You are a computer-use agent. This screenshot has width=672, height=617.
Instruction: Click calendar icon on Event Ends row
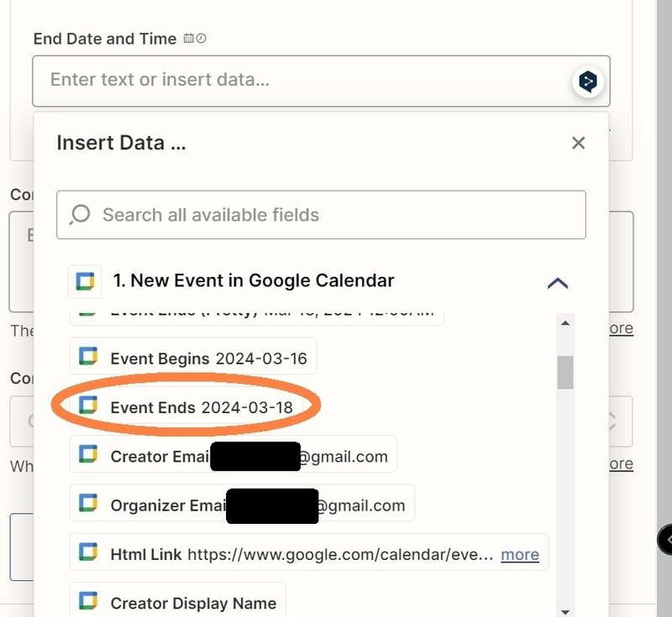(x=88, y=405)
